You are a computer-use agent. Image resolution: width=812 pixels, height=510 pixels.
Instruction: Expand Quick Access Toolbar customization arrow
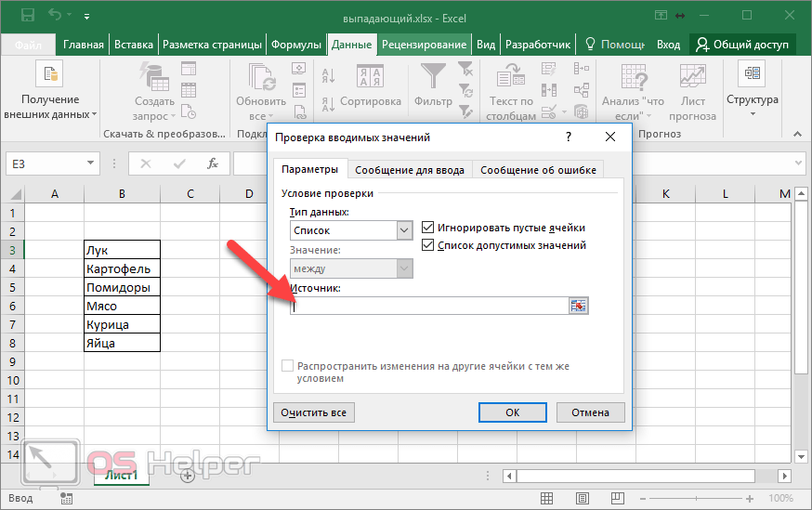tap(87, 17)
